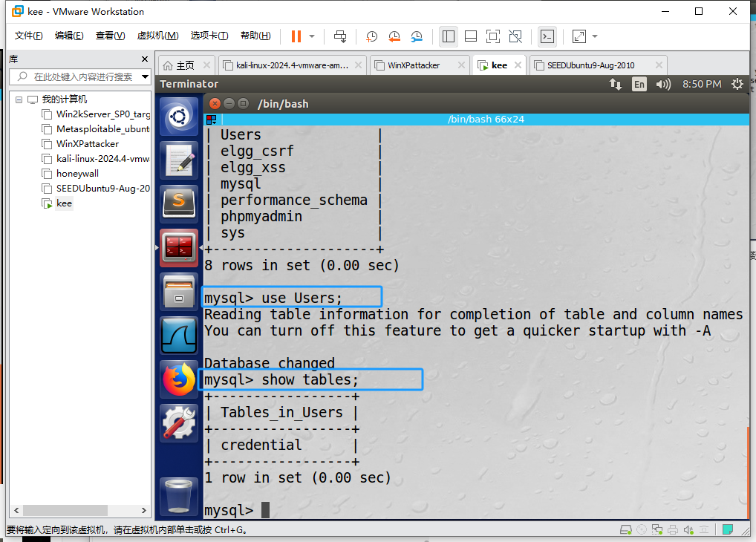The height and width of the screenshot is (542, 756).
Task: Click the printer status bar icon
Action: (673, 530)
